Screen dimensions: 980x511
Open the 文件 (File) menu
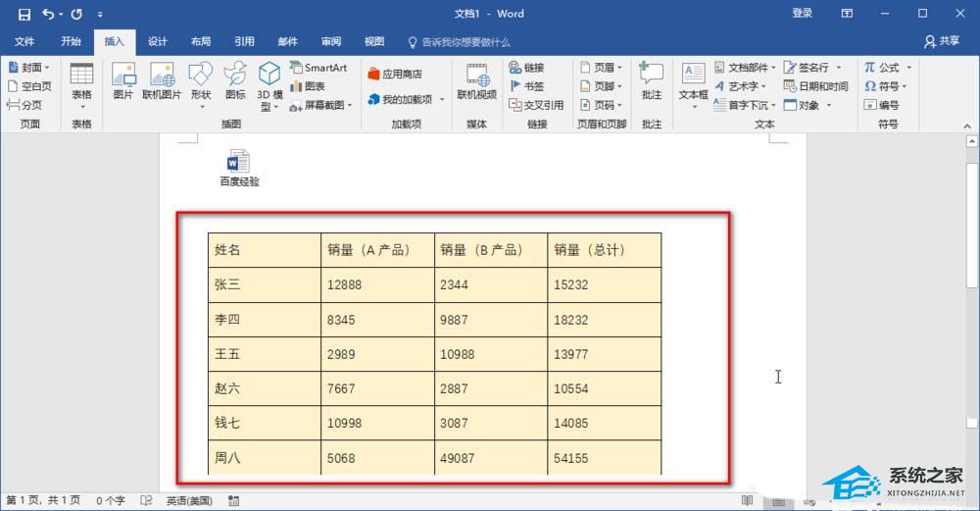24,42
